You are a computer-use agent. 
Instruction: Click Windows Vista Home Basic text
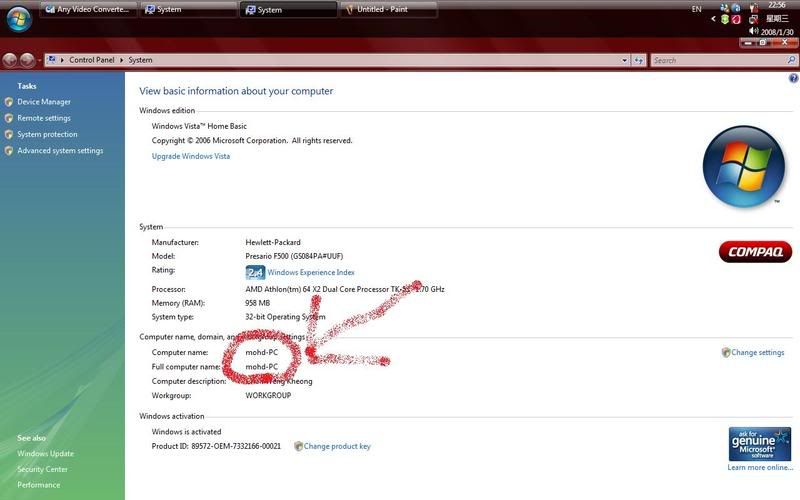(x=199, y=126)
